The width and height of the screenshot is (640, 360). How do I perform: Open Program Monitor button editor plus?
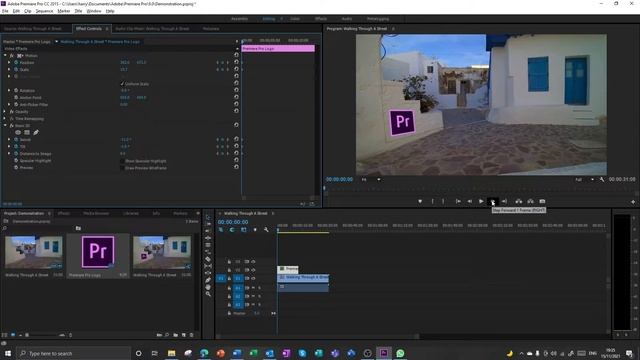pyautogui.click(x=633, y=202)
